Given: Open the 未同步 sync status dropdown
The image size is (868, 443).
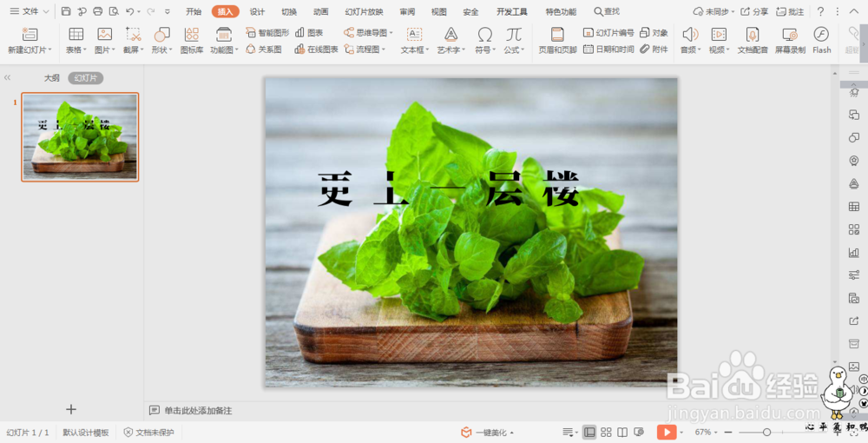Looking at the screenshot, I should coord(714,11).
